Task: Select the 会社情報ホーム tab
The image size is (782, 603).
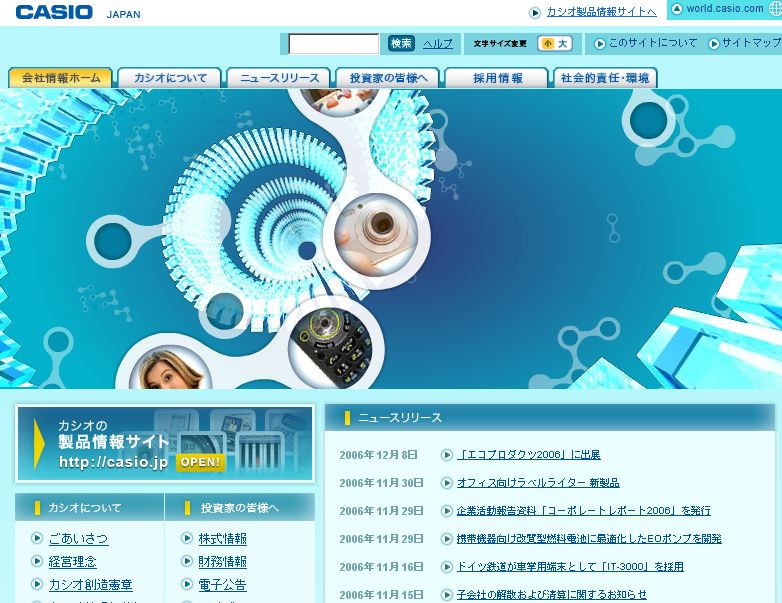Action: click(60, 78)
